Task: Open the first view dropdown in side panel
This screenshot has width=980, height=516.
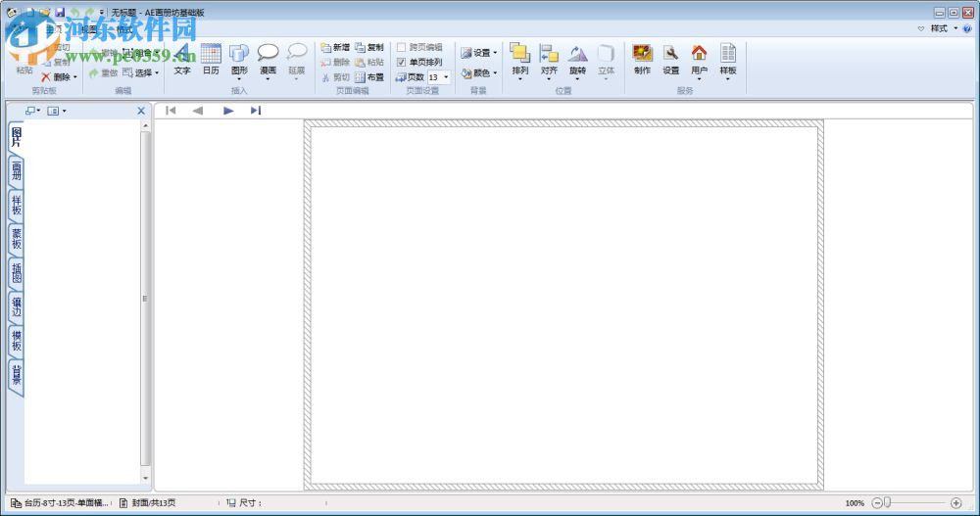Action: point(33,111)
